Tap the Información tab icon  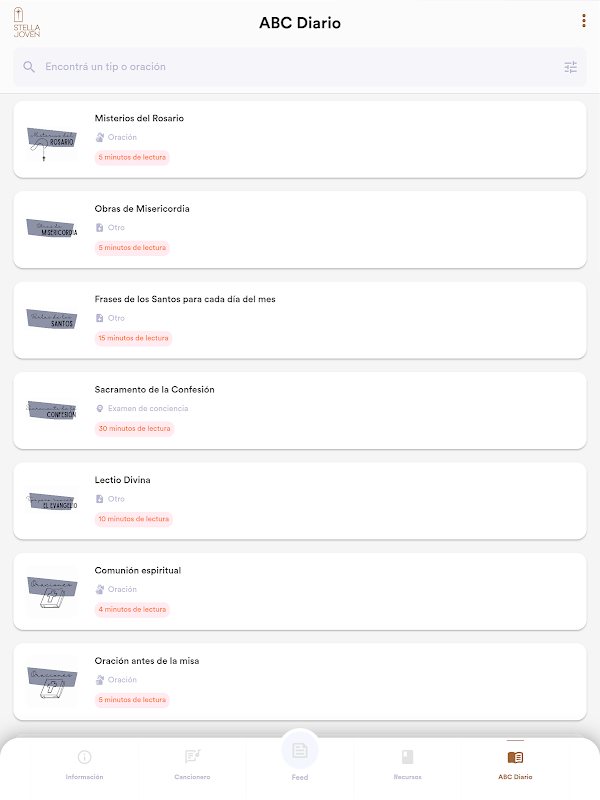coord(84,757)
